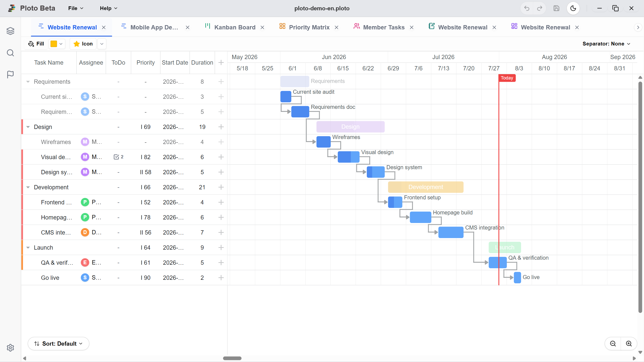Click the redo arrow icon
The width and height of the screenshot is (644, 362).
(x=540, y=8)
